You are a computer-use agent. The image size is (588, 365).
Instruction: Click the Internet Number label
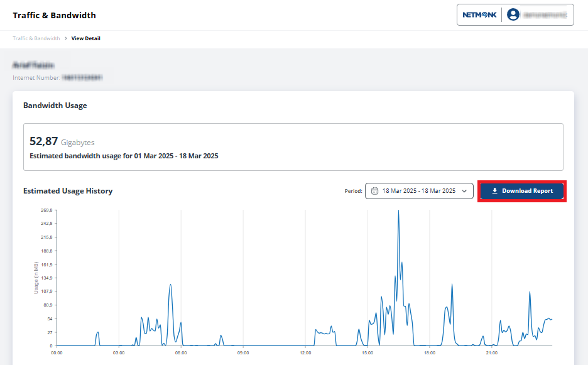pos(36,78)
